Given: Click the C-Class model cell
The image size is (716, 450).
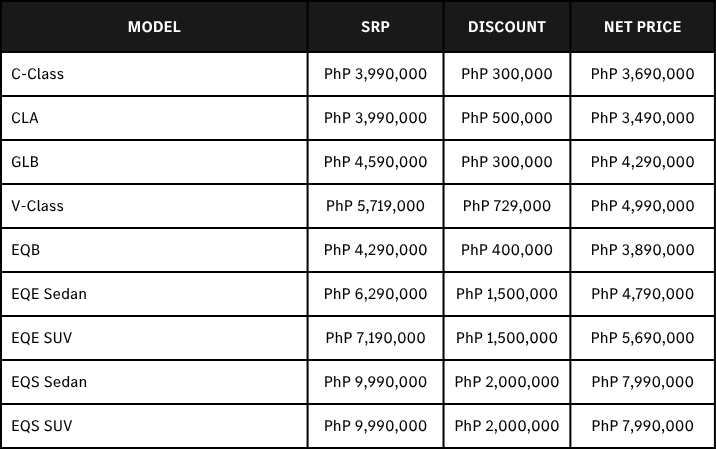Looking at the screenshot, I should point(38,74).
